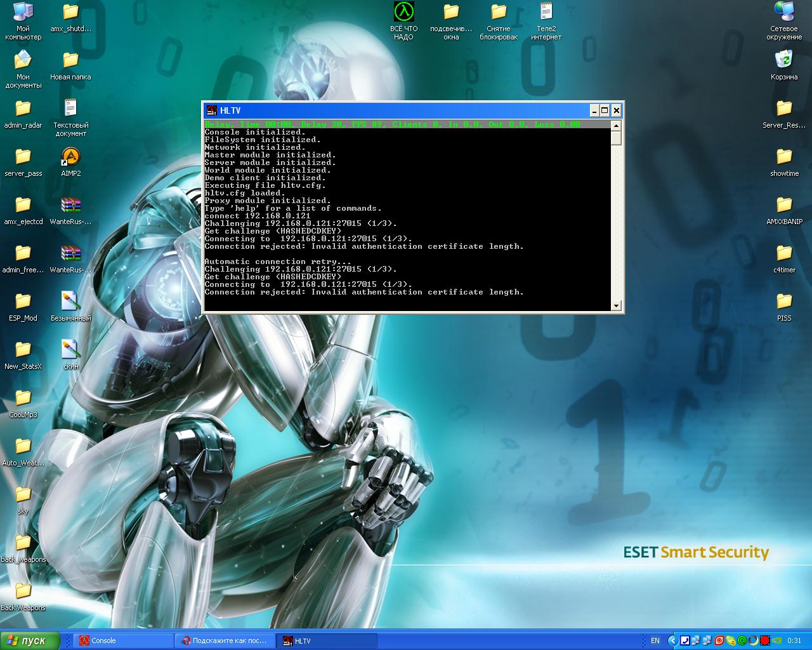Click 'Automatic connection retry...' console line
Viewport: 812px width, 650px height.
[x=278, y=262]
